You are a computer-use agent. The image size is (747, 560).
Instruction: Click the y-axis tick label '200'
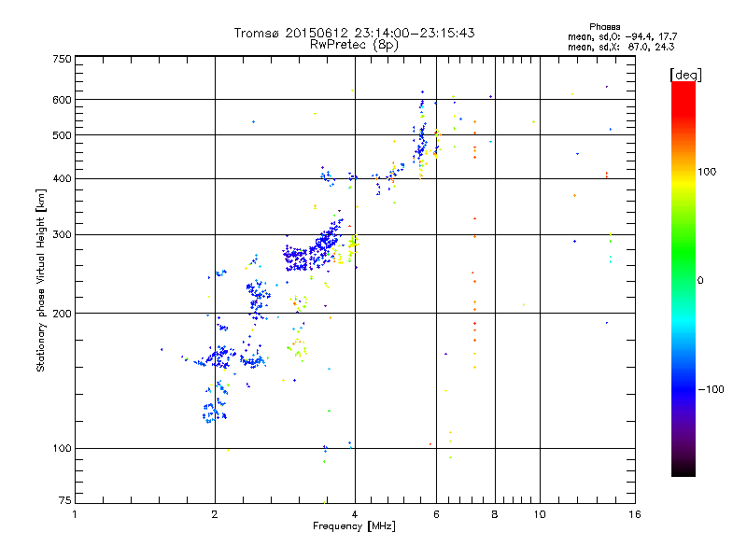click(62, 314)
